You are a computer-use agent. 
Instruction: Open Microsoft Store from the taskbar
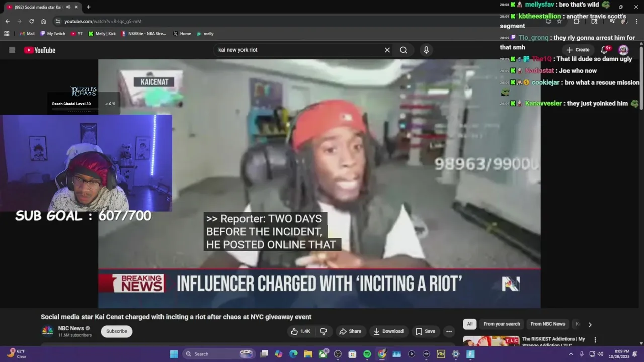(x=352, y=354)
